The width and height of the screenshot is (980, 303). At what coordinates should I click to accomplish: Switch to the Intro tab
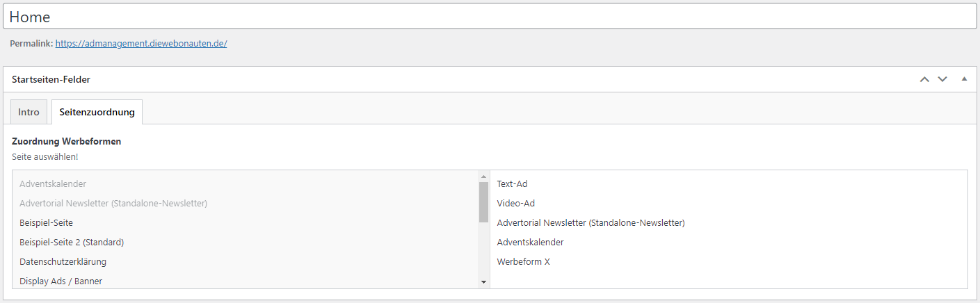click(x=29, y=113)
